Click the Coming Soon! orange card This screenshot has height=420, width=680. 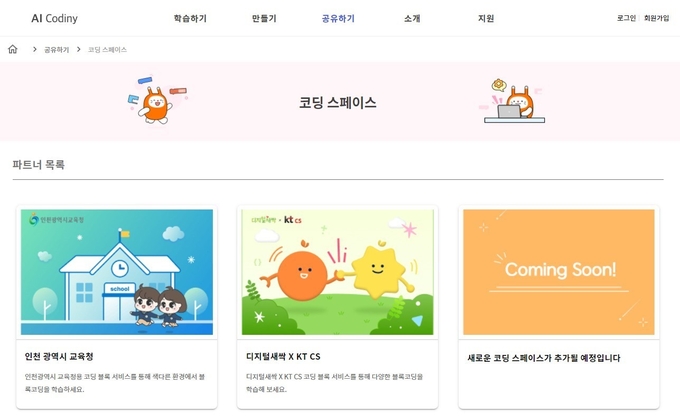559,272
